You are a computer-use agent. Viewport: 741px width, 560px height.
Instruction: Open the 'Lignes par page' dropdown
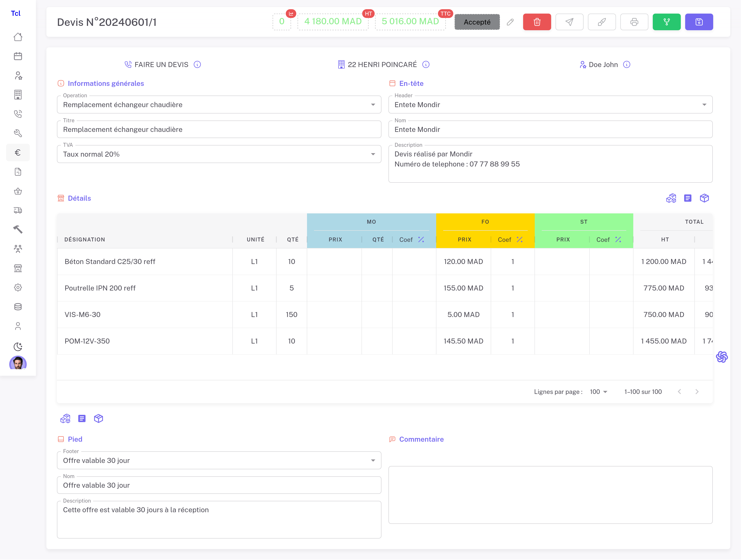tap(598, 392)
